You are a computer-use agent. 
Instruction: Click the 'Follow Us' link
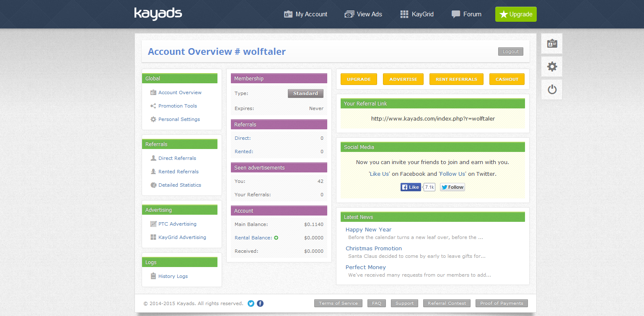coord(453,174)
